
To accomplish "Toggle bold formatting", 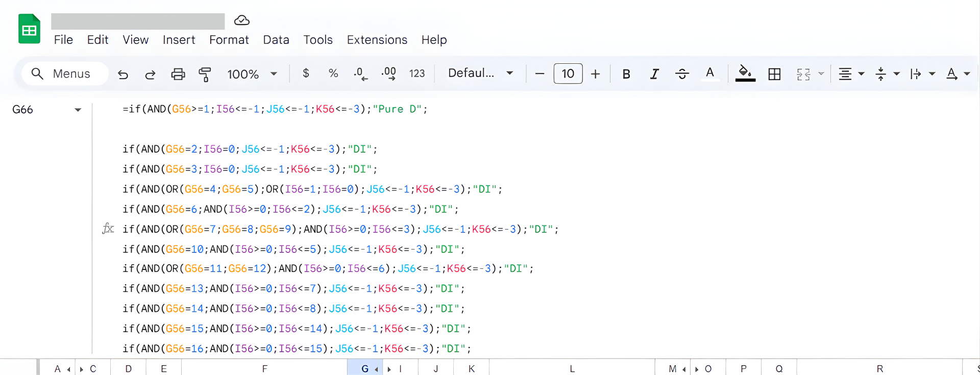I will coord(626,74).
